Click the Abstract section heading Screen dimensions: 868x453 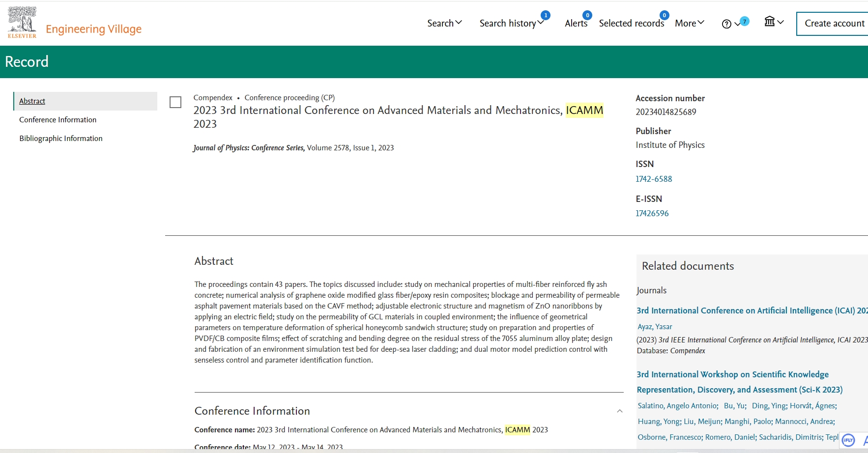pyautogui.click(x=214, y=261)
